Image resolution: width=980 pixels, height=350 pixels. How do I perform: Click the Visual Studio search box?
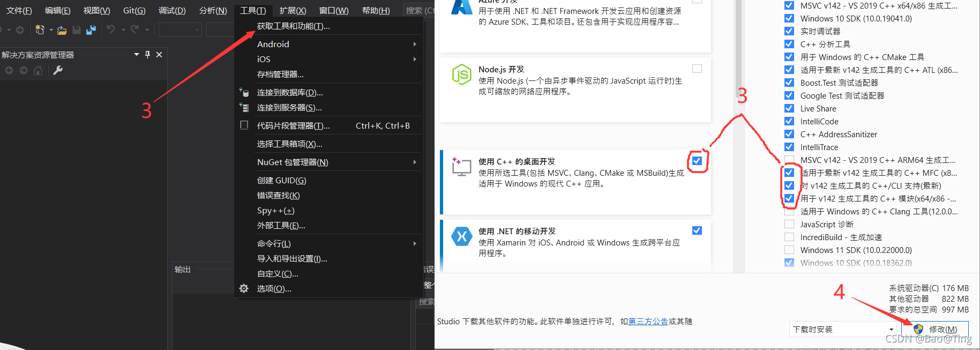coord(418,10)
